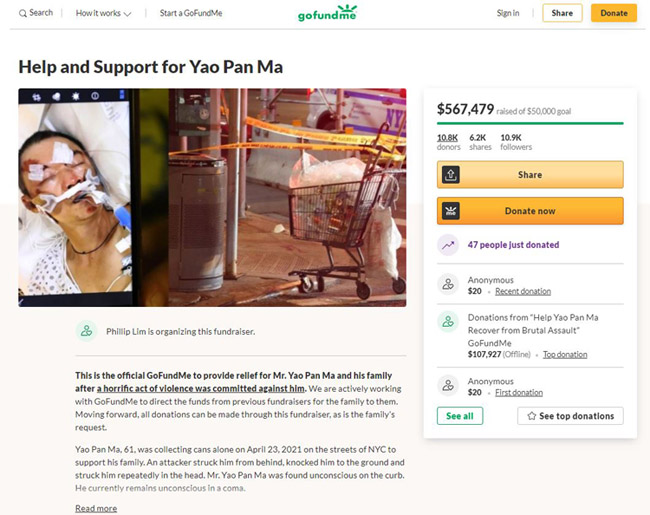Click the organizer Phillip Lim avatar icon

tap(86, 331)
